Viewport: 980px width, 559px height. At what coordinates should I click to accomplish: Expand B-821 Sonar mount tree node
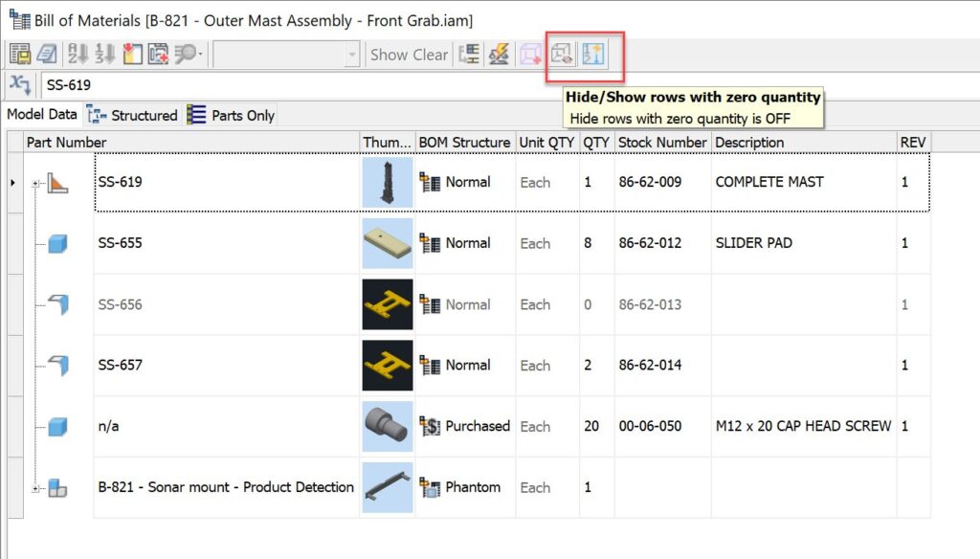[x=35, y=488]
